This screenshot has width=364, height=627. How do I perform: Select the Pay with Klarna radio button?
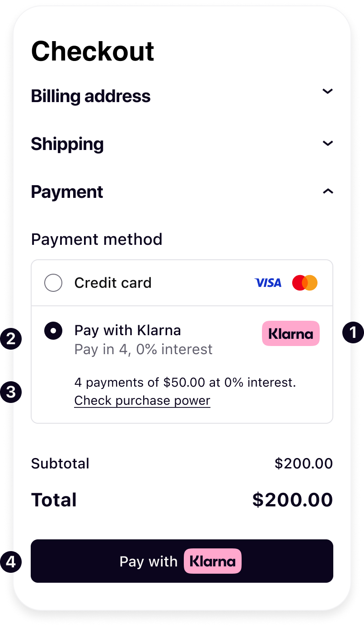pyautogui.click(x=53, y=331)
